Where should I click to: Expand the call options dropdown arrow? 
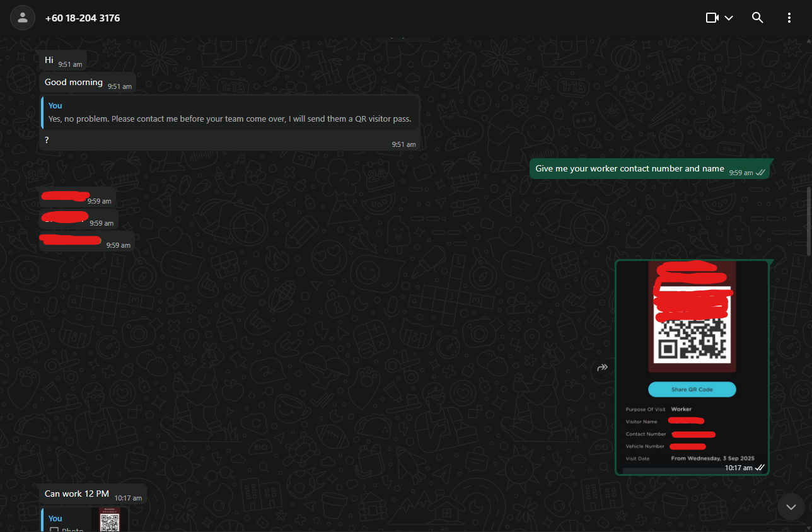[729, 18]
